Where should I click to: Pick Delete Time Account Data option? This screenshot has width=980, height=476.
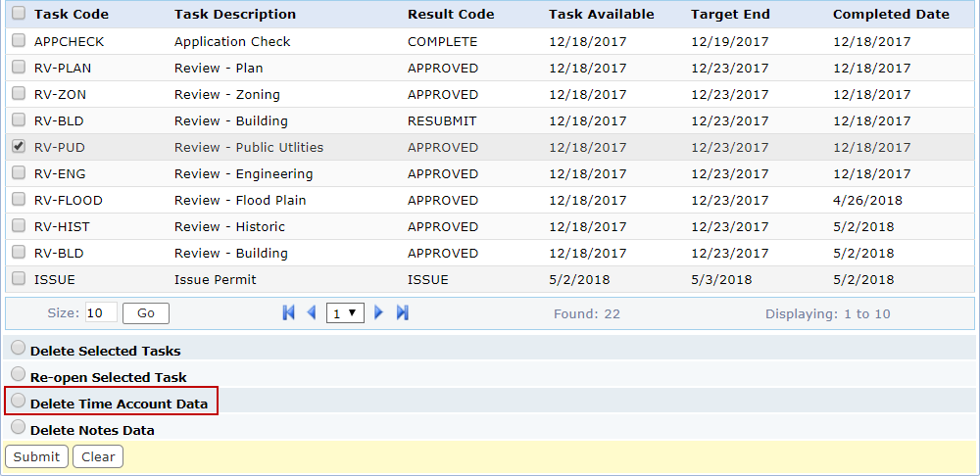(x=18, y=402)
